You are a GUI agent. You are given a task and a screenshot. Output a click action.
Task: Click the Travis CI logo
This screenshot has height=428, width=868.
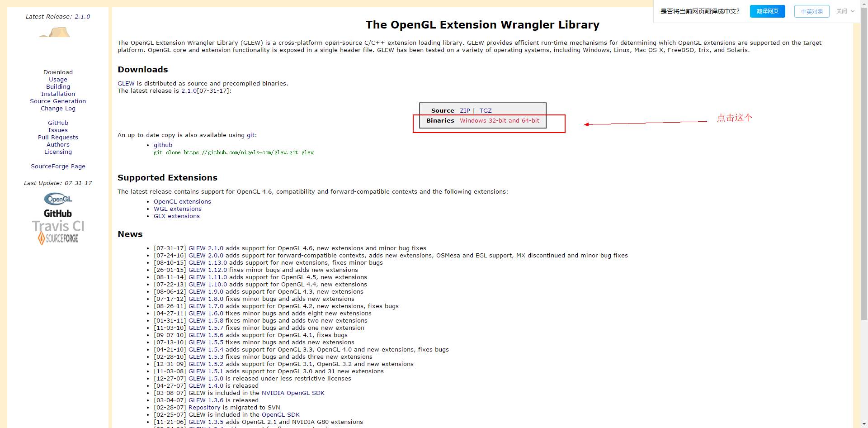pyautogui.click(x=58, y=226)
